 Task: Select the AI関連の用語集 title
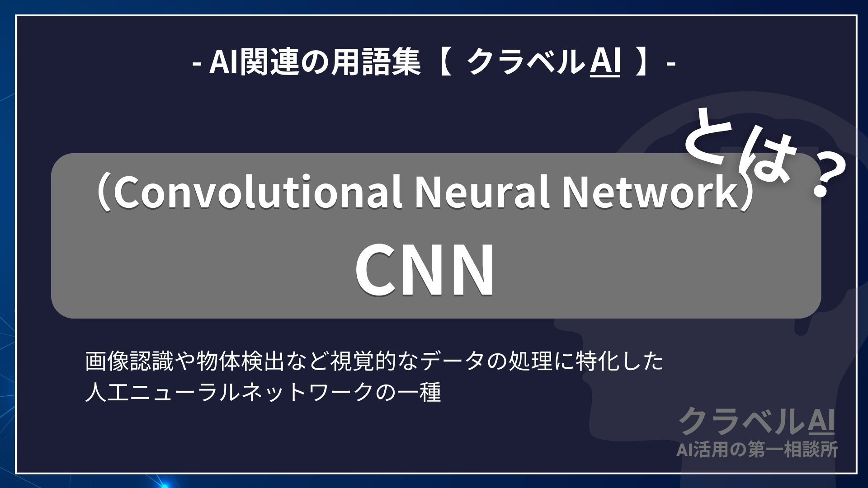click(434, 56)
